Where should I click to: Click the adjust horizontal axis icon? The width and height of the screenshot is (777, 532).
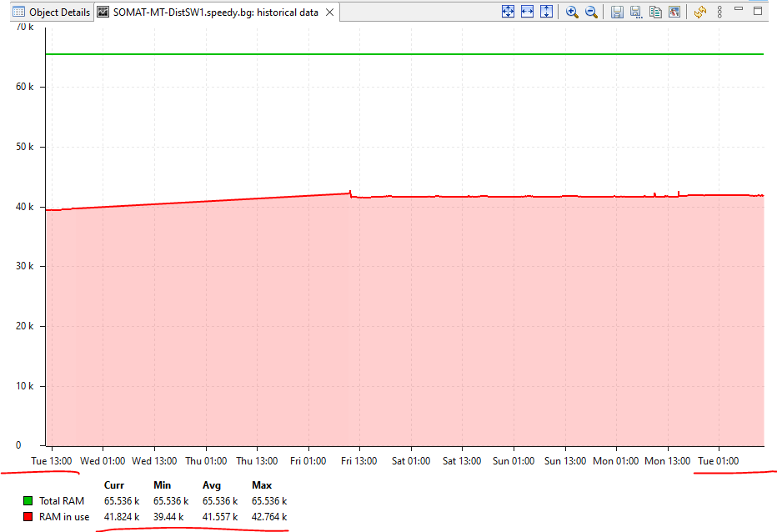pos(527,12)
